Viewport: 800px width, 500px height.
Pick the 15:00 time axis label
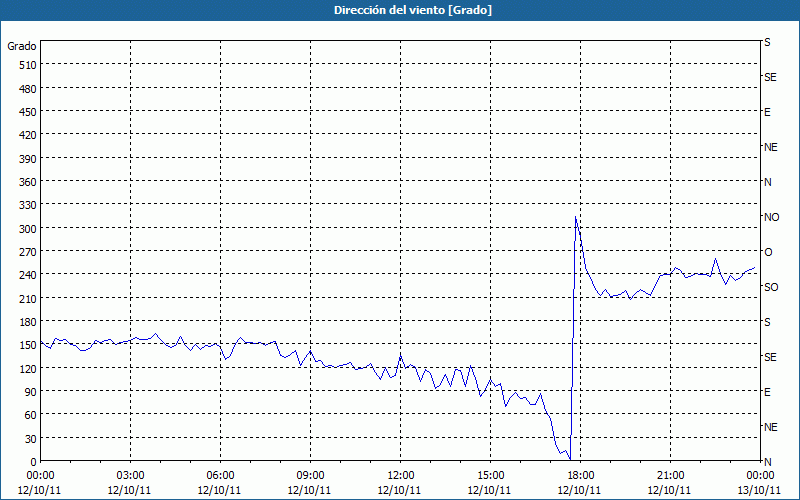tap(490, 476)
